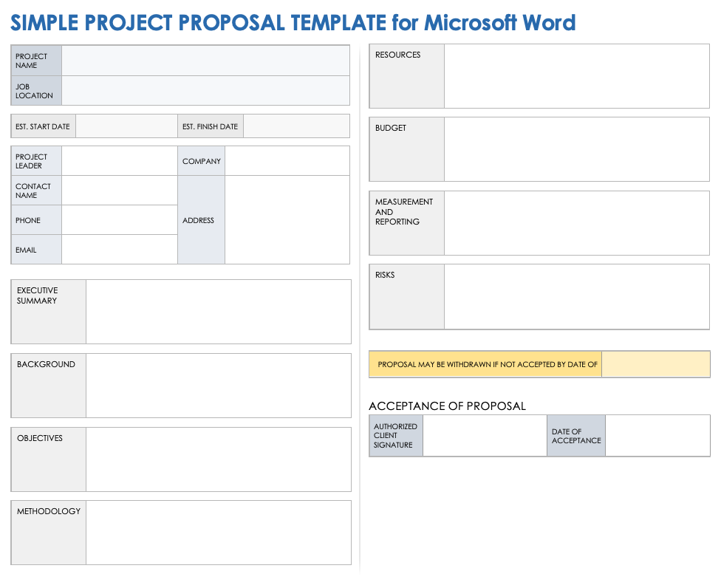
Task: Select the Email entry field
Action: tap(120, 250)
